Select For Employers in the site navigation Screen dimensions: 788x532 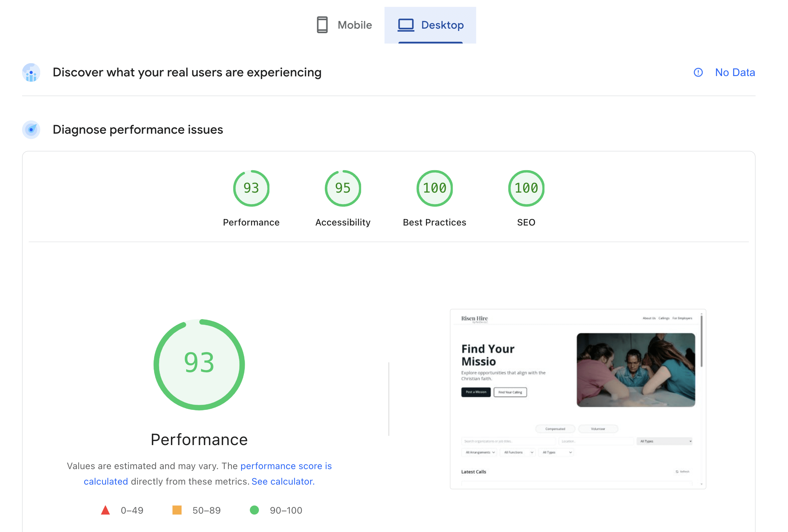[x=683, y=318]
